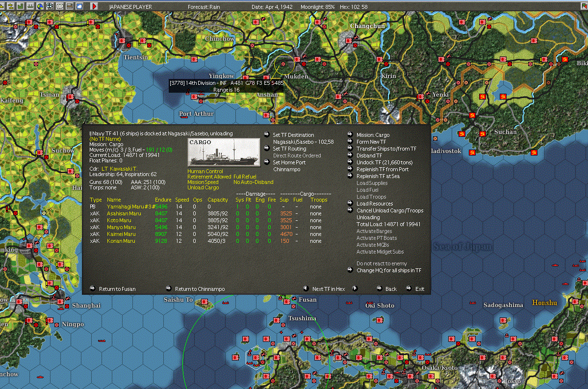
Task: Click the arrow beside Set TF Destination
Action: (267, 134)
